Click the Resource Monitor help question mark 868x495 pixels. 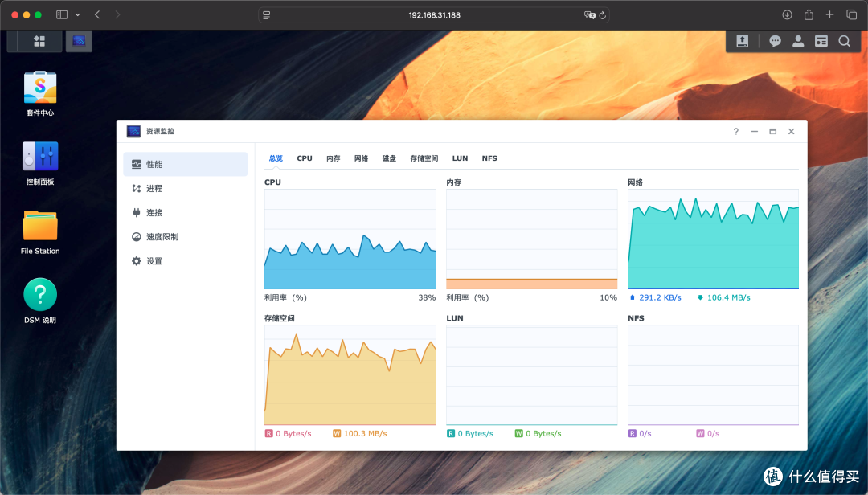pos(735,131)
